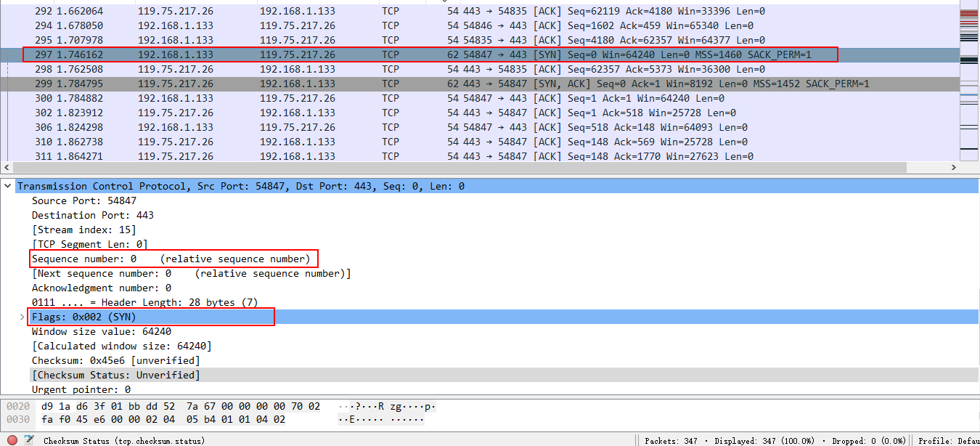Select packet 299 SYN, ACK row
Screen dimensions: 980x446
coord(479,84)
